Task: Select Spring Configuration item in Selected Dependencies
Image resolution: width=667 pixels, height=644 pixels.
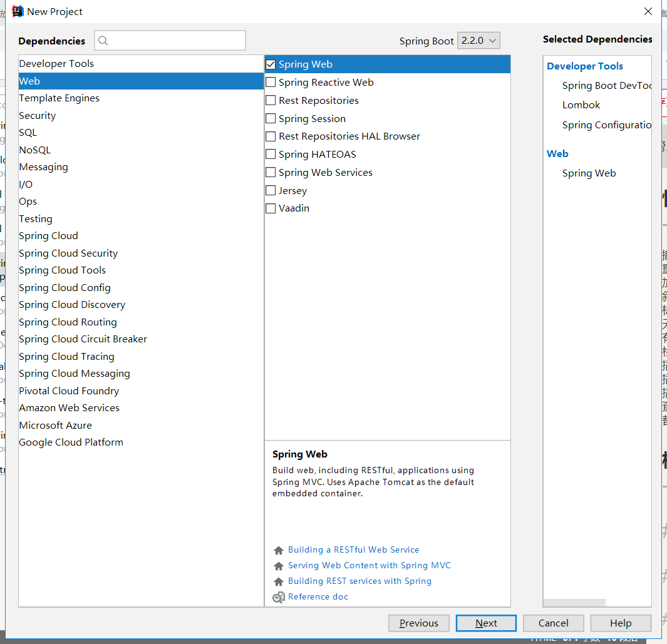Action: pos(606,125)
